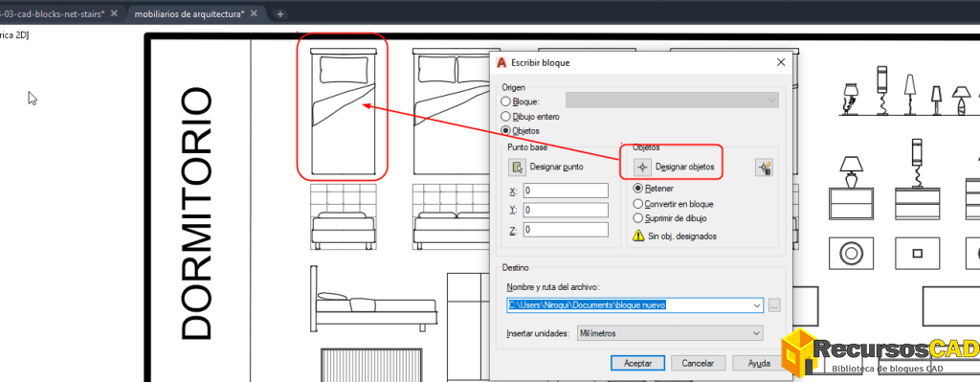
Task: Add a new drawing tab
Action: (280, 13)
